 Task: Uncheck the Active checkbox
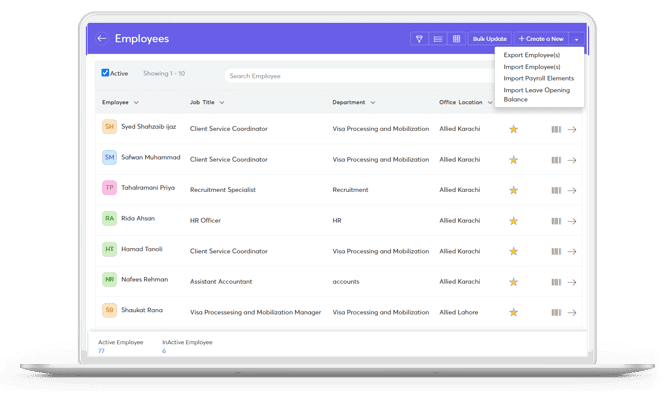105,73
